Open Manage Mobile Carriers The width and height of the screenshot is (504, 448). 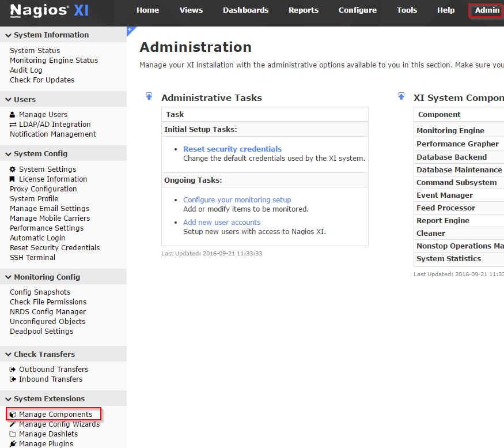pyautogui.click(x=50, y=219)
